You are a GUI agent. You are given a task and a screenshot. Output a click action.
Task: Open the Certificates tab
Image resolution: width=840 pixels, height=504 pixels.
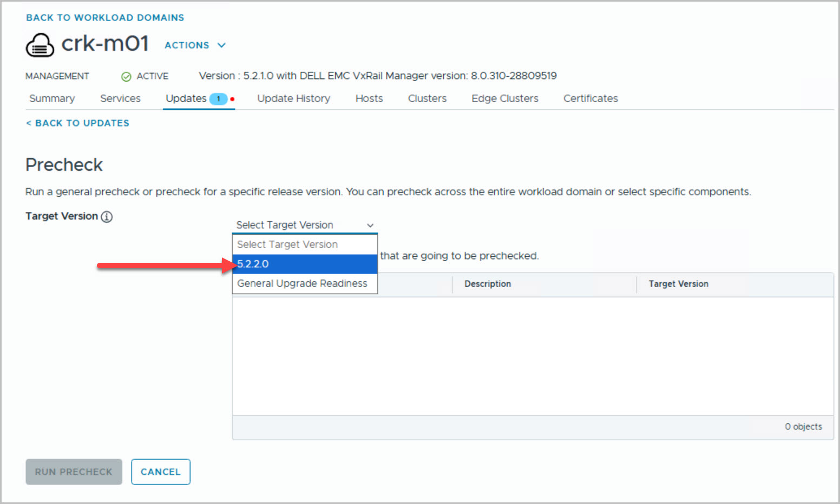[x=590, y=98]
